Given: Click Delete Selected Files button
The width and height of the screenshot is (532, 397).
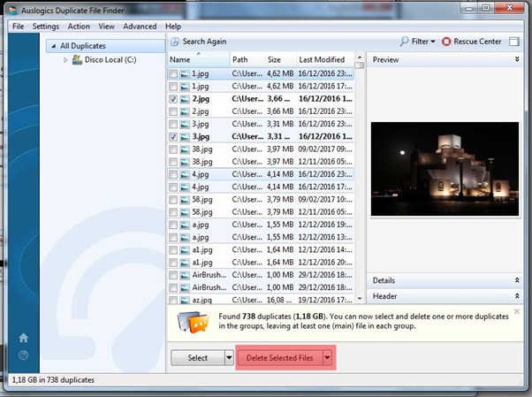Looking at the screenshot, I should pos(280,357).
